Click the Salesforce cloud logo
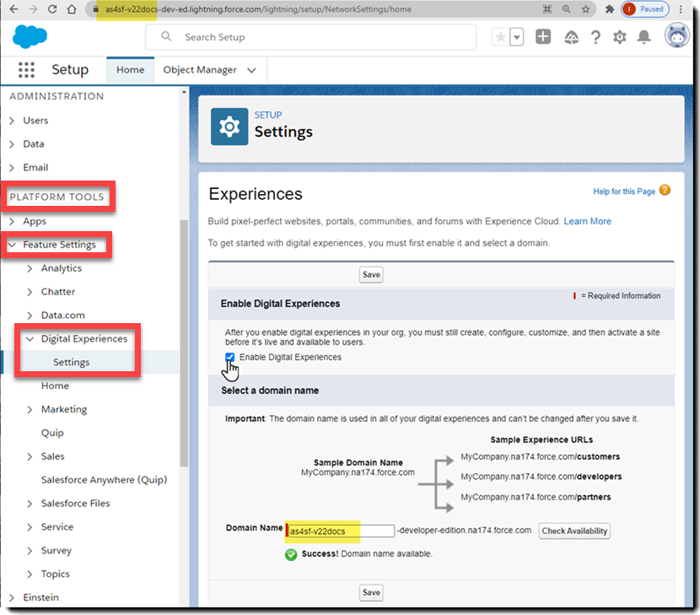This screenshot has width=700, height=615. [30, 37]
